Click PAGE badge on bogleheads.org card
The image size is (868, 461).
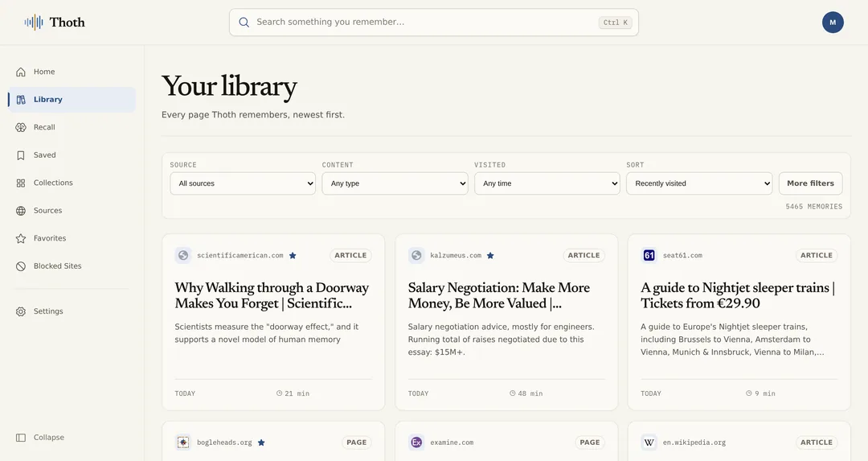tap(357, 442)
